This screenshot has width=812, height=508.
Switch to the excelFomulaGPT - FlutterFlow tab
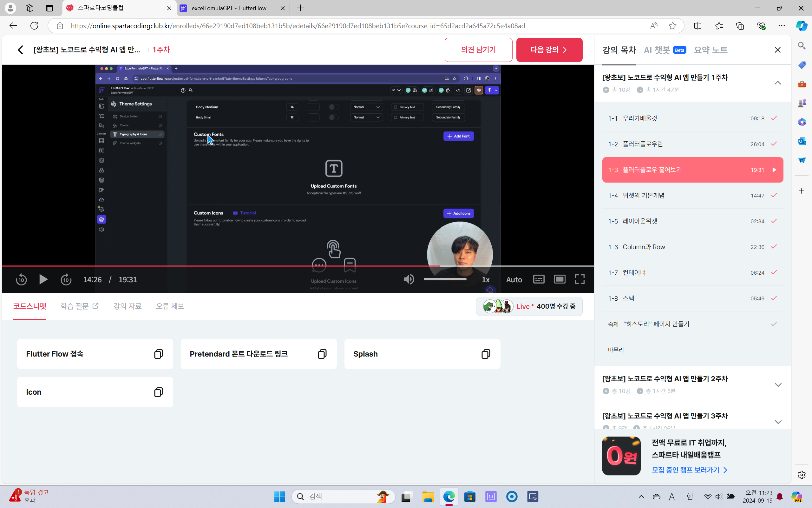[x=233, y=8]
